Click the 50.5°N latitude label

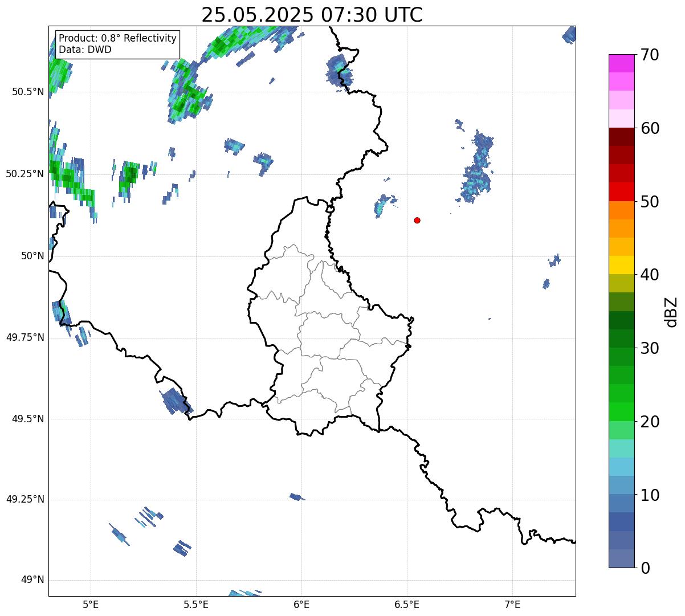28,92
